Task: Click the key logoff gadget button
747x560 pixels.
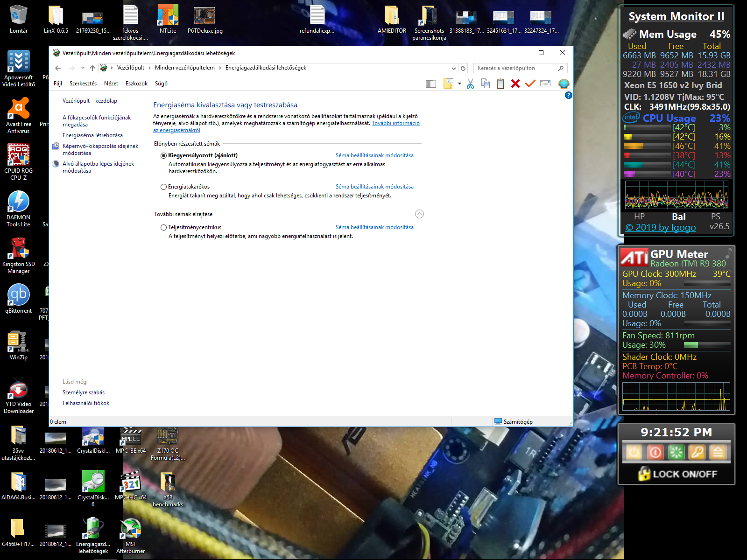Action: click(x=697, y=452)
